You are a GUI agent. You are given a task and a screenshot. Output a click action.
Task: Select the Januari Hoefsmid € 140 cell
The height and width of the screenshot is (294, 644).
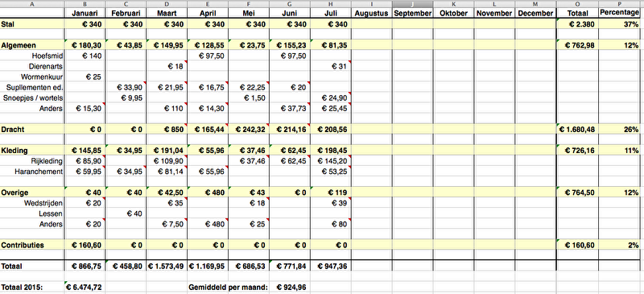pyautogui.click(x=85, y=56)
